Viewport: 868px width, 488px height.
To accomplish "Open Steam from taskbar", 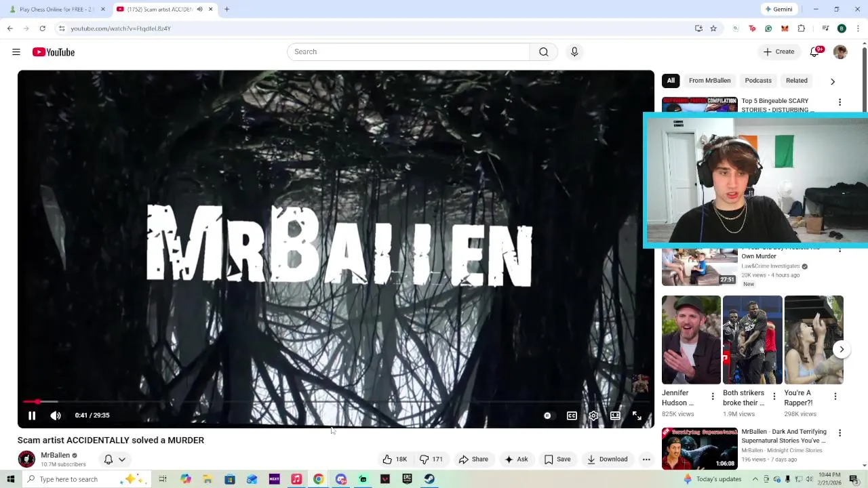I will tap(429, 479).
